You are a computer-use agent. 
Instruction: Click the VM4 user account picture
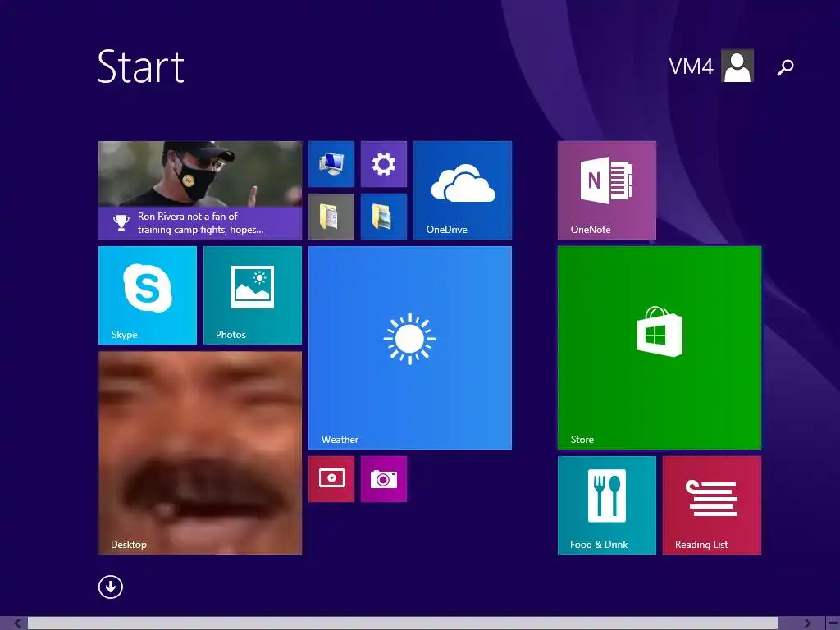tap(737, 66)
